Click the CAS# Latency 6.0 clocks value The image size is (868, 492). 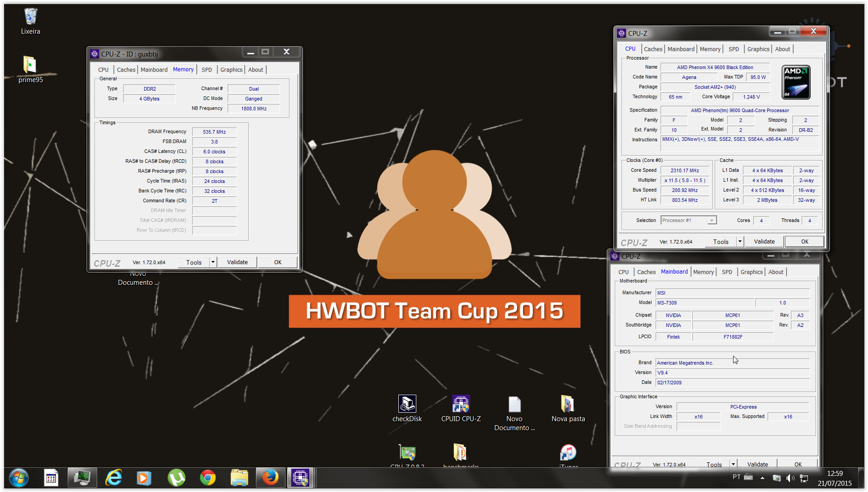(214, 152)
